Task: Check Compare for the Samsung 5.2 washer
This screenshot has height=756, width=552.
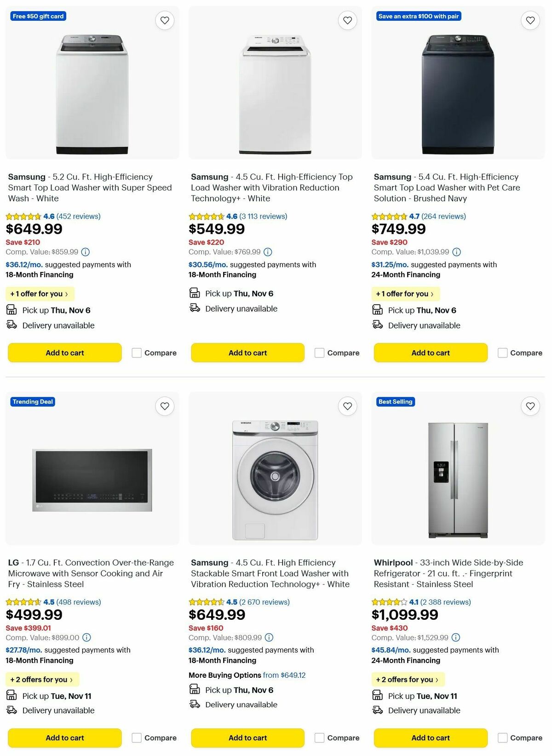Action: pyautogui.click(x=137, y=352)
